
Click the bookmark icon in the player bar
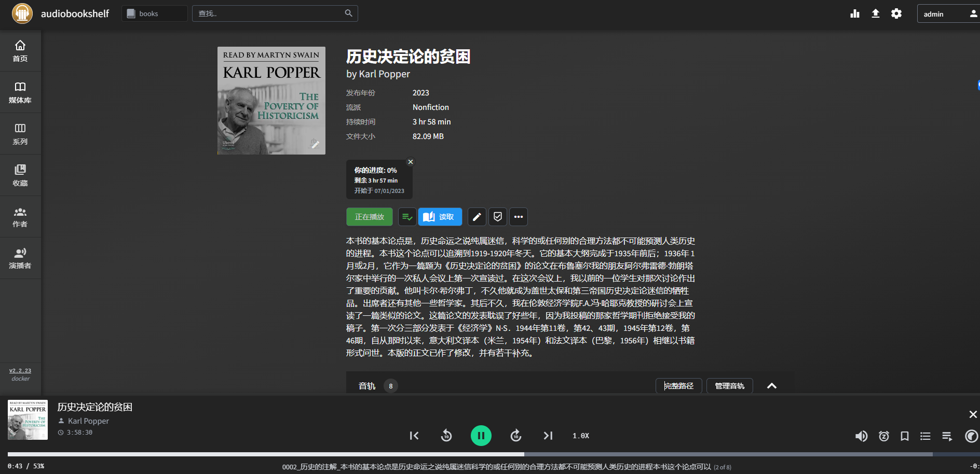[x=905, y=436]
